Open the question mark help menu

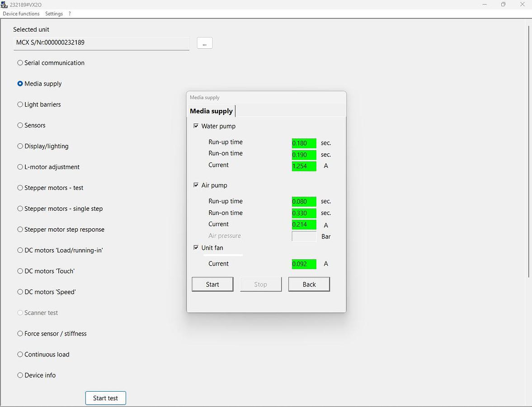point(70,14)
